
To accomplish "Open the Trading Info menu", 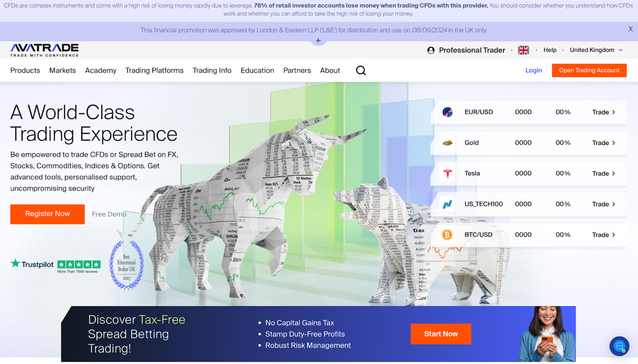I will [x=212, y=70].
